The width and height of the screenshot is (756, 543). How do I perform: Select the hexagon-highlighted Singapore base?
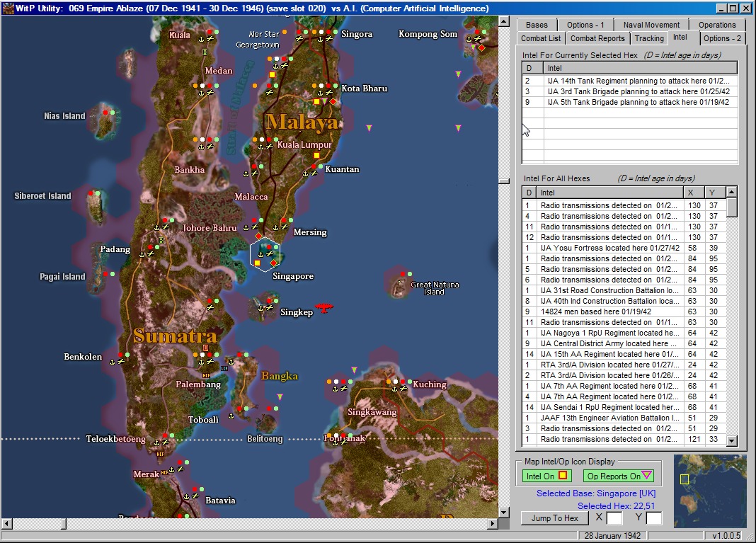tap(265, 254)
